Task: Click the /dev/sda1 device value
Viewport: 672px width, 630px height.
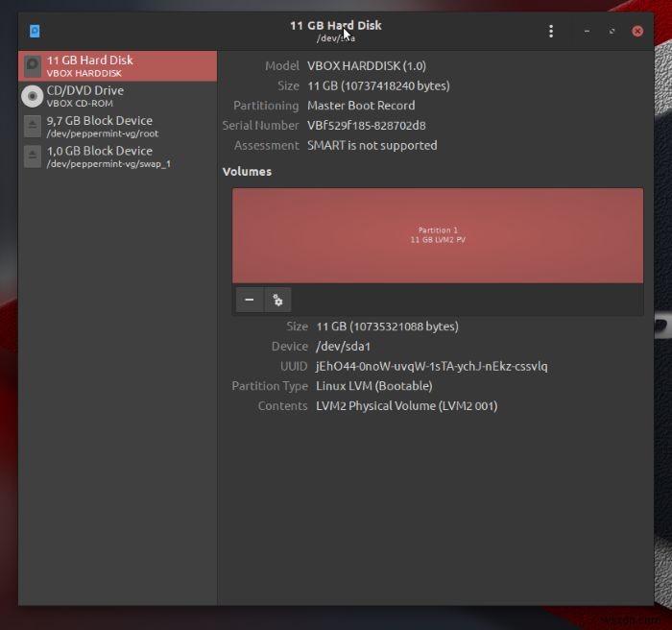Action: click(343, 346)
